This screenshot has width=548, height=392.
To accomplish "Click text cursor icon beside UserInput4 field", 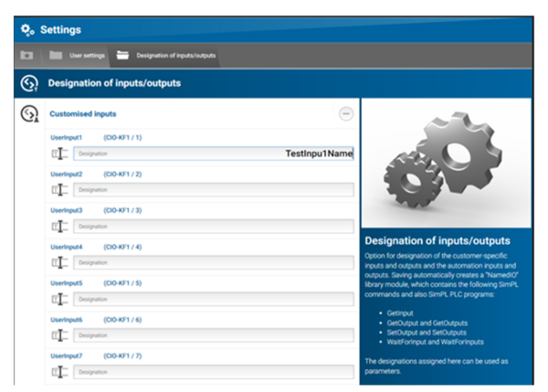I will coord(59,262).
